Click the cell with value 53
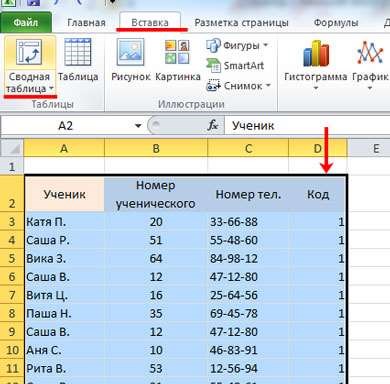Screen dimensions: 390x384 click(156, 369)
